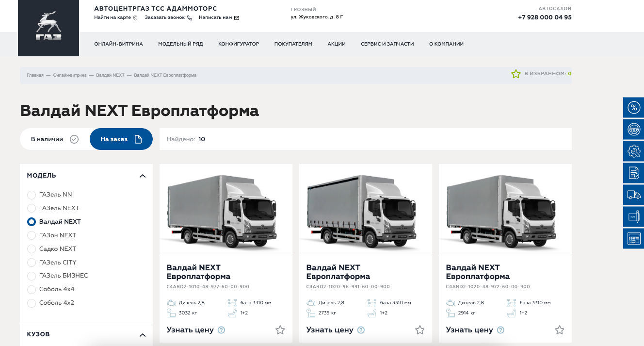Switch to На заказ tab
Screen dimensions: 644x346
coord(121,139)
